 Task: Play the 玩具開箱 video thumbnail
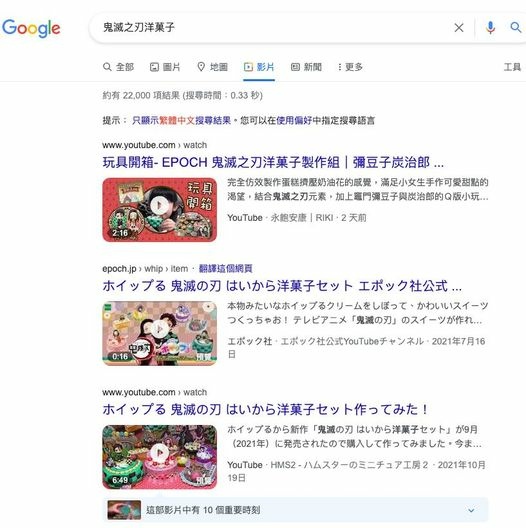click(x=160, y=209)
